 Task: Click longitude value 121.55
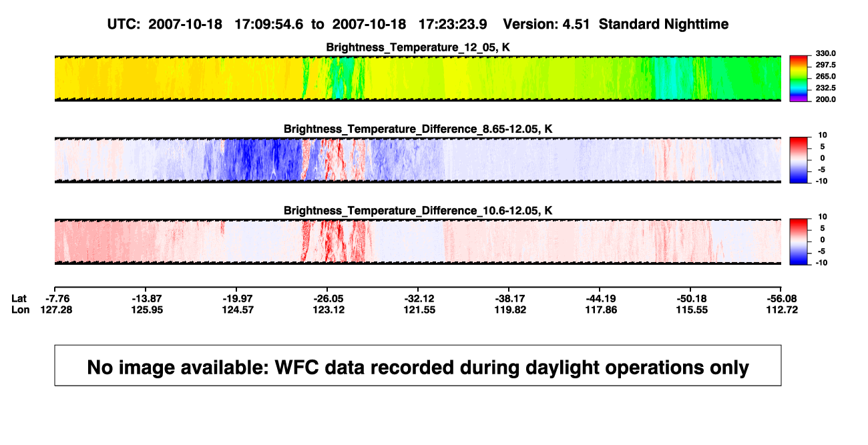419,310
